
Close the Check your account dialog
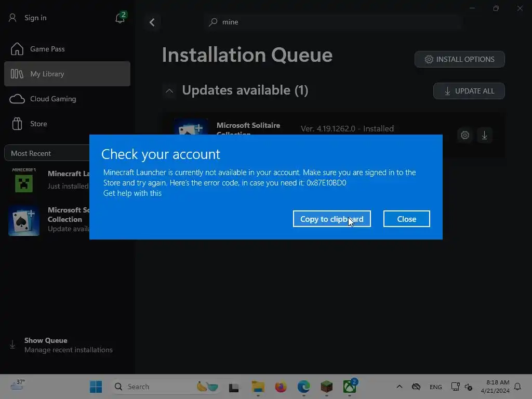tap(406, 219)
